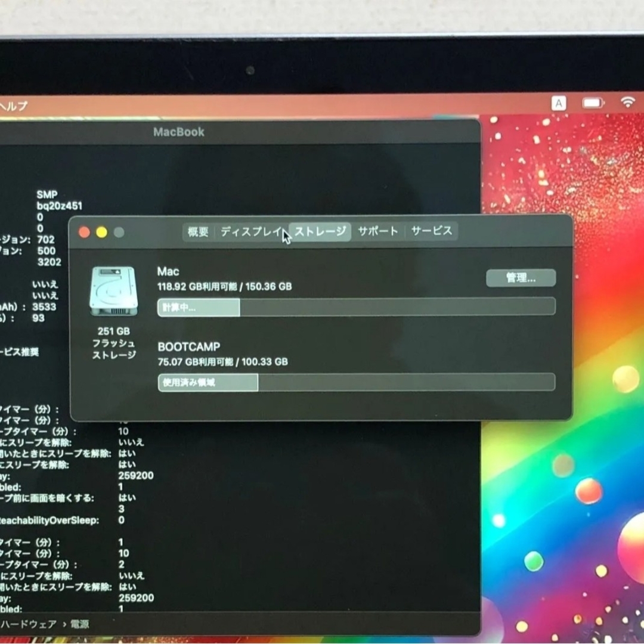Open the Wi-Fi menu bar icon
The width and height of the screenshot is (644, 644).
coord(628,101)
